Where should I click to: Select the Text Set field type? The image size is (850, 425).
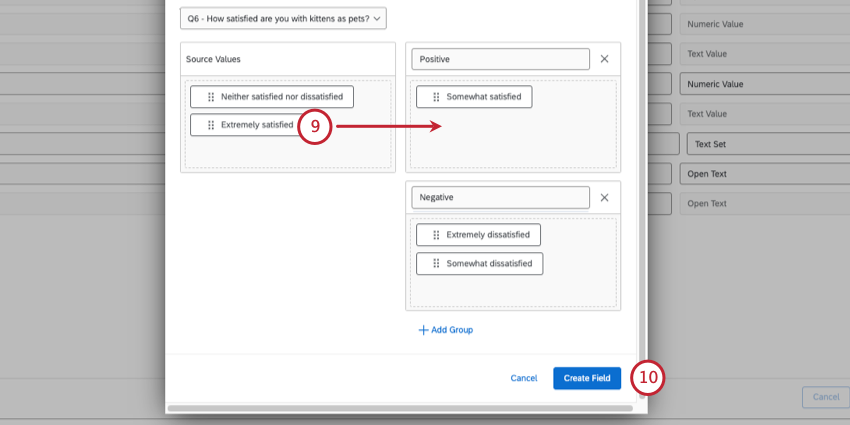768,144
